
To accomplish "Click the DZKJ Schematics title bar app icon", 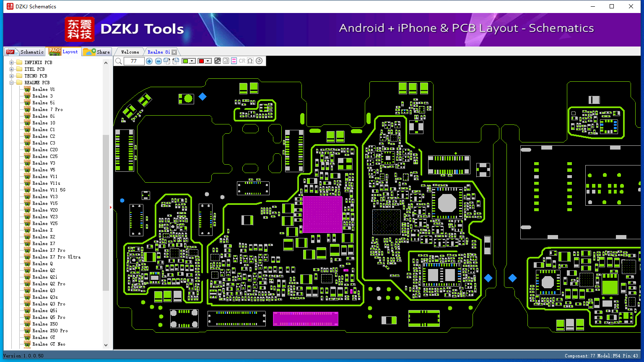I will tap(10, 6).
